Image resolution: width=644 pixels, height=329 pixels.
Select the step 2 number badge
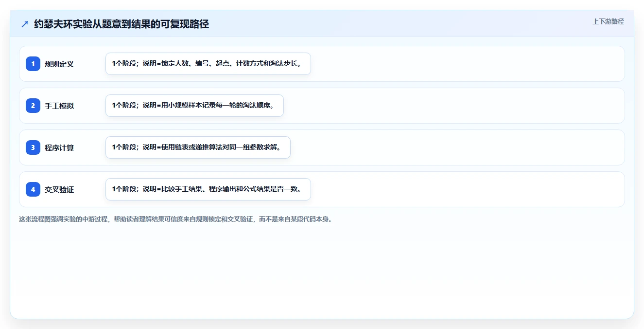pos(33,106)
